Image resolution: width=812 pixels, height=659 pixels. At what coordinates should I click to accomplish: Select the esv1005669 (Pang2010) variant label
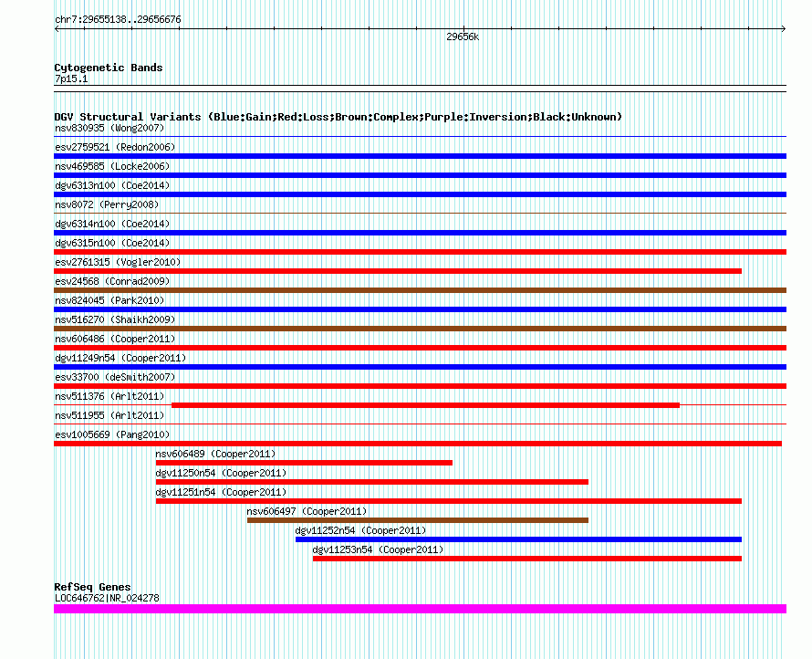[112, 434]
